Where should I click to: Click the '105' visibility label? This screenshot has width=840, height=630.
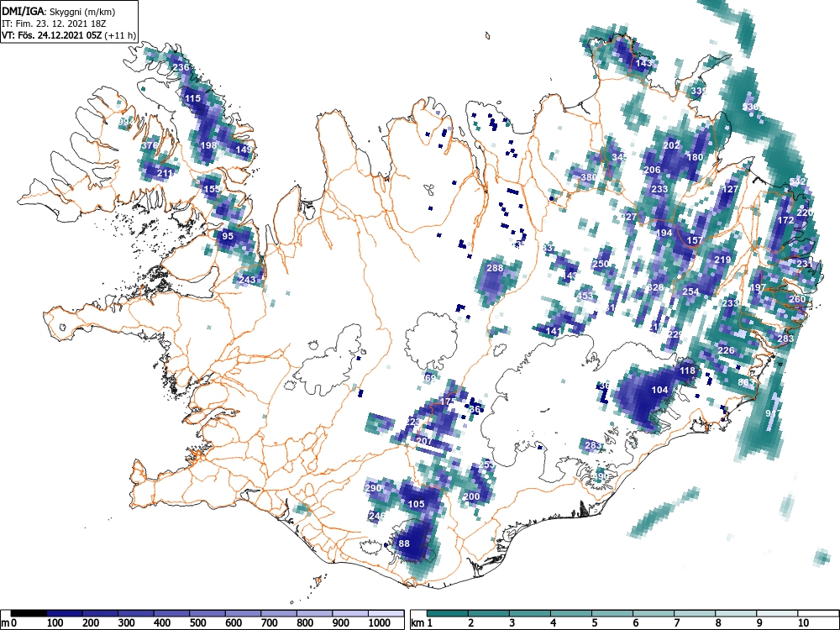pyautogui.click(x=417, y=504)
